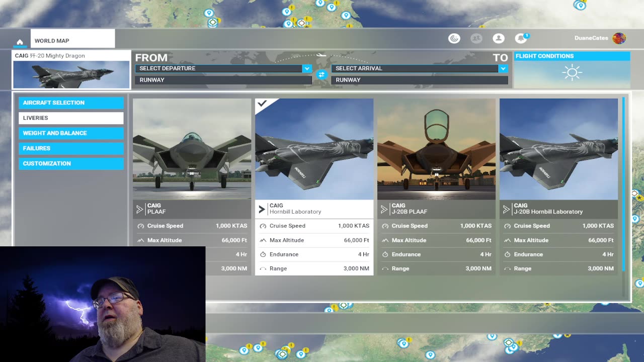Select the J-20B Hornbill Laboratory livery image

pyautogui.click(x=558, y=149)
